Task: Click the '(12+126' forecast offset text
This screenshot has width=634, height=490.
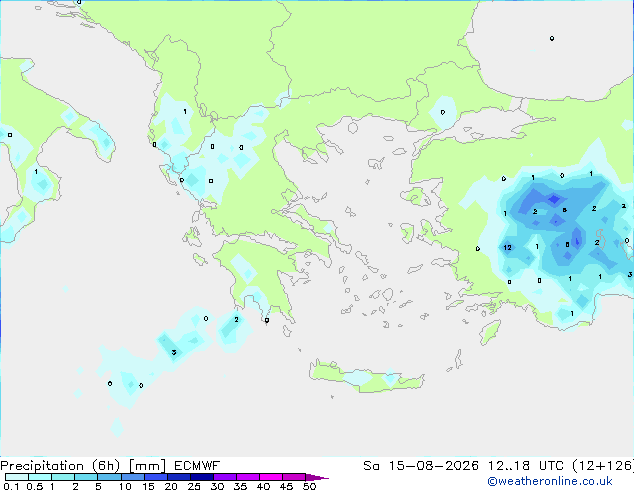Action: (603, 466)
